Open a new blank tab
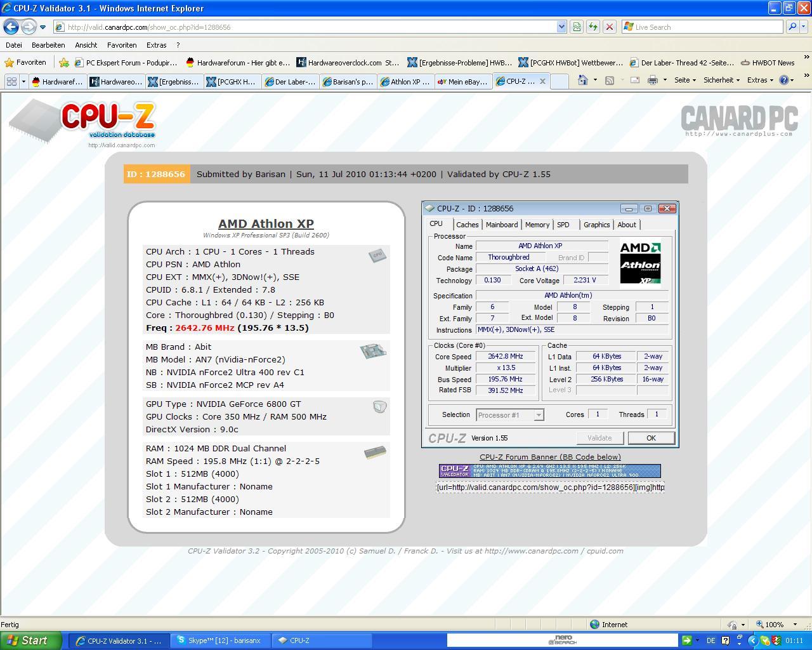The width and height of the screenshot is (812, 650). tap(559, 81)
